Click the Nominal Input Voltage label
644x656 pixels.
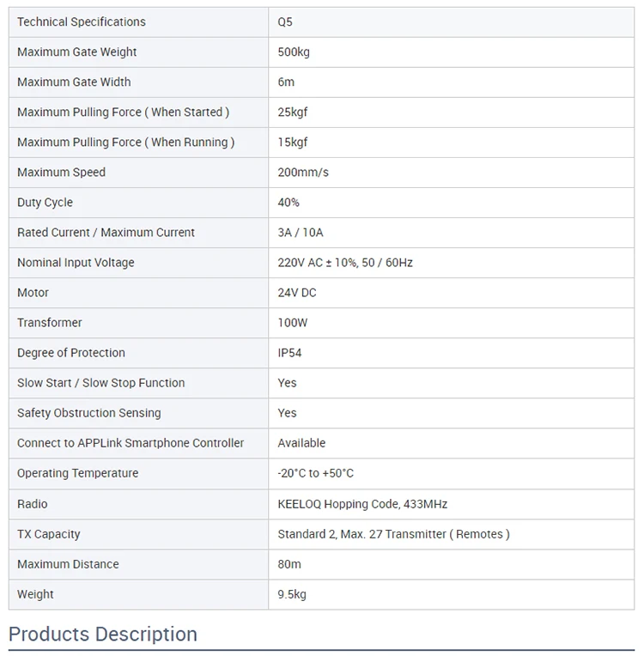76,262
